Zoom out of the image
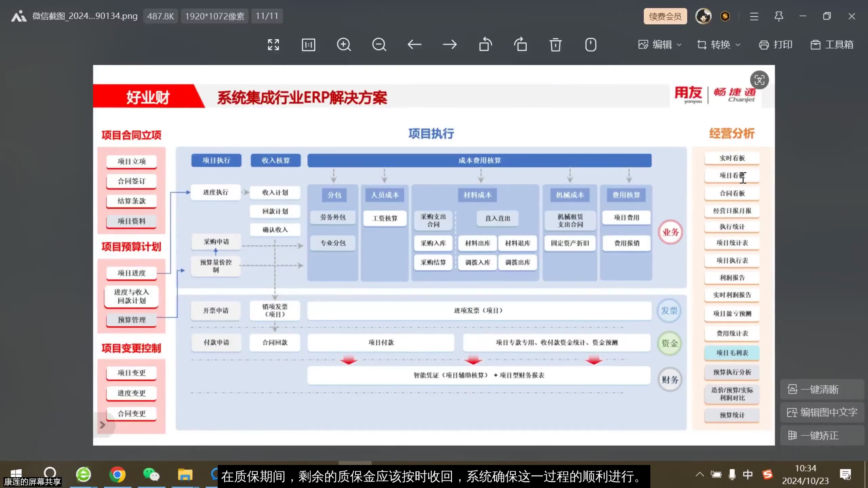The image size is (868, 488). 379,44
